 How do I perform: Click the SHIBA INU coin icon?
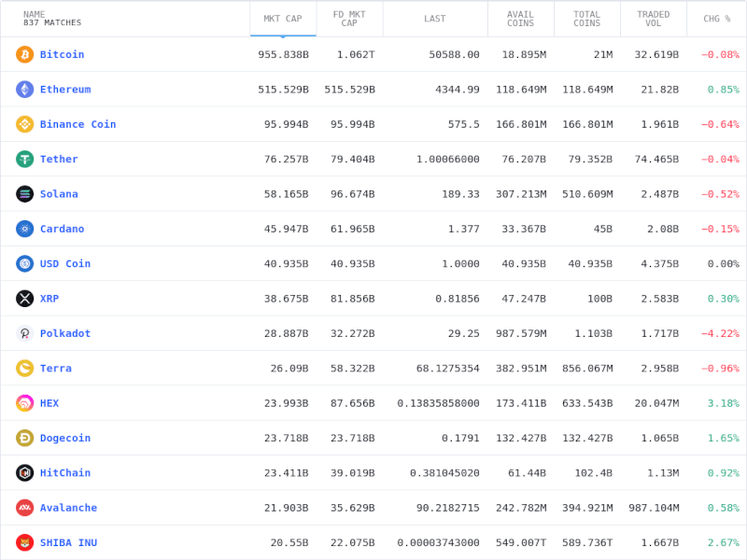[x=23, y=542]
